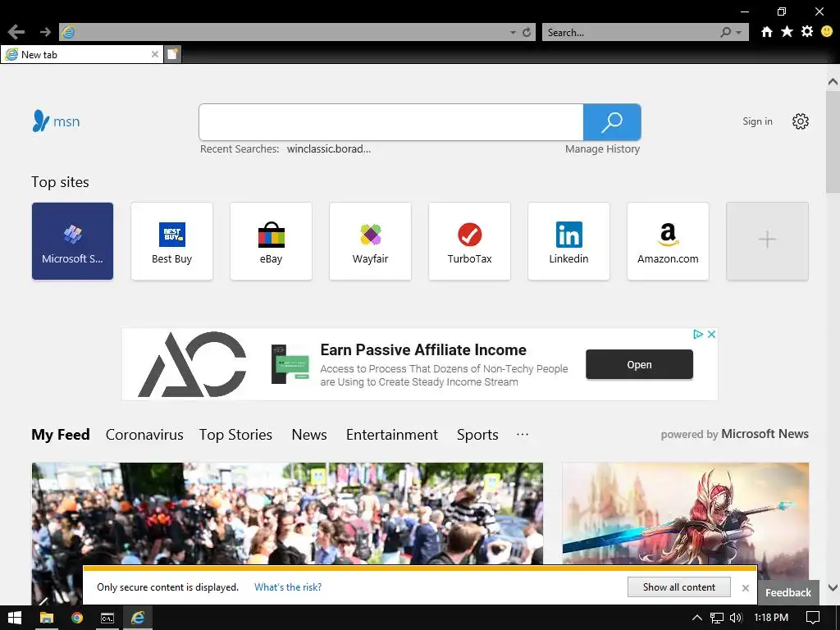Click the scrollbar up arrow
Screen dimensions: 840x630
(833, 82)
